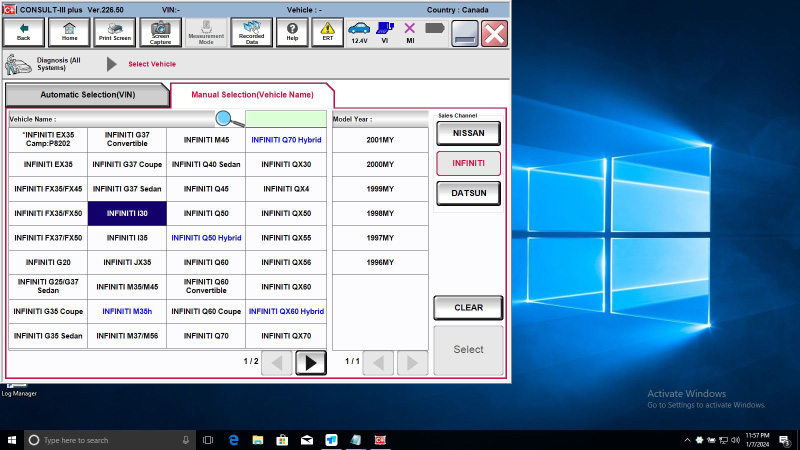800x450 pixels.
Task: Select INFINITI G37 Convertible vehicle
Action: [x=127, y=140]
